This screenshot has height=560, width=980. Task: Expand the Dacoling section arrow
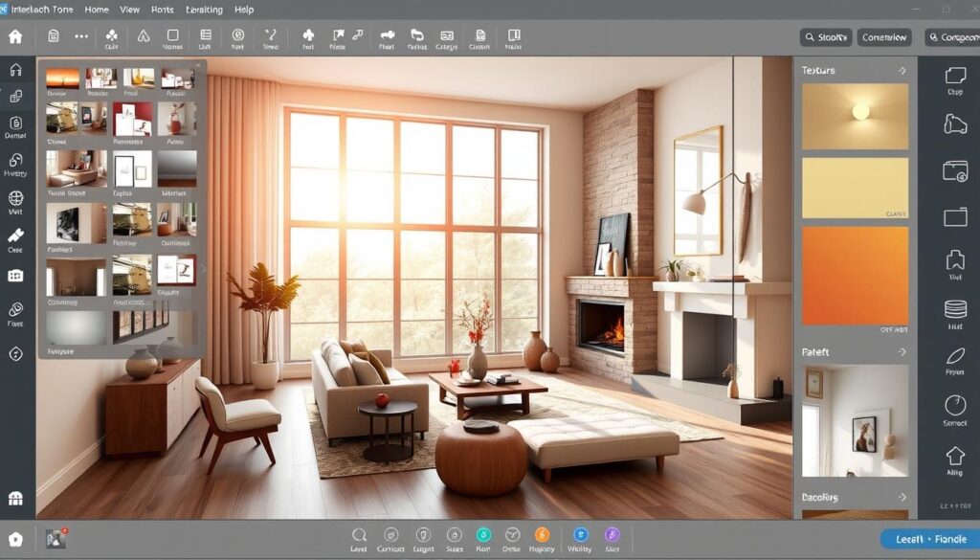pos(902,498)
